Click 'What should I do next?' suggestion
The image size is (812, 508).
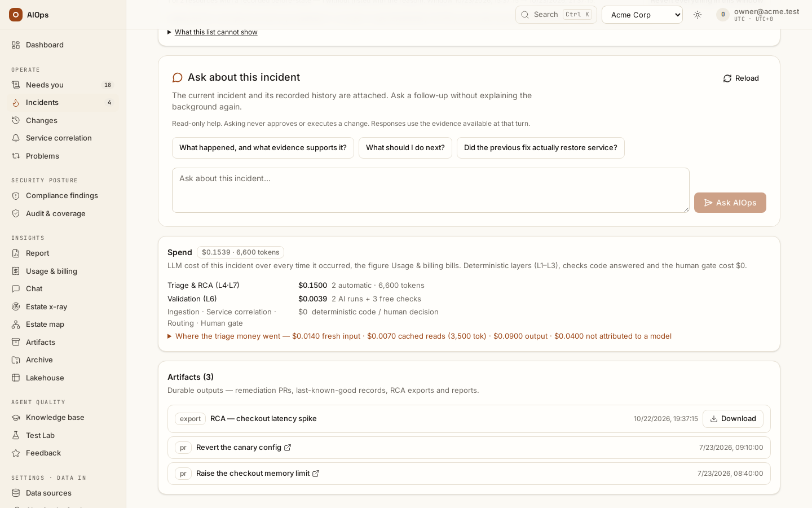405,148
